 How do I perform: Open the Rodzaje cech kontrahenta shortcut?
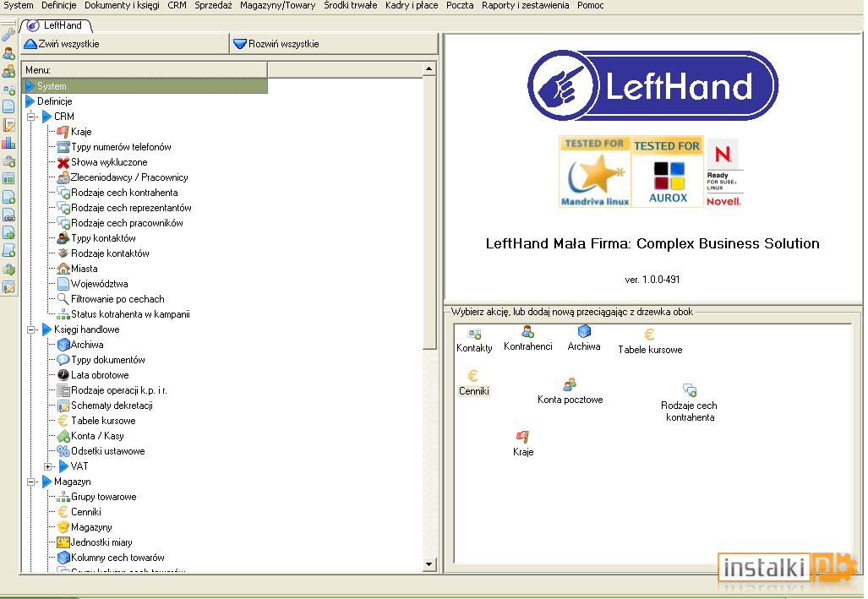point(690,390)
